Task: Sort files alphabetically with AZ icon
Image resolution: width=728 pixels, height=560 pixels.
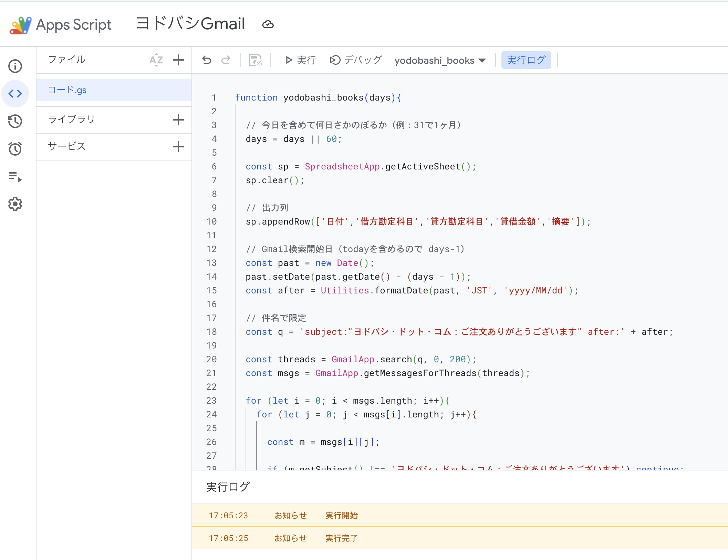Action: 156,60
